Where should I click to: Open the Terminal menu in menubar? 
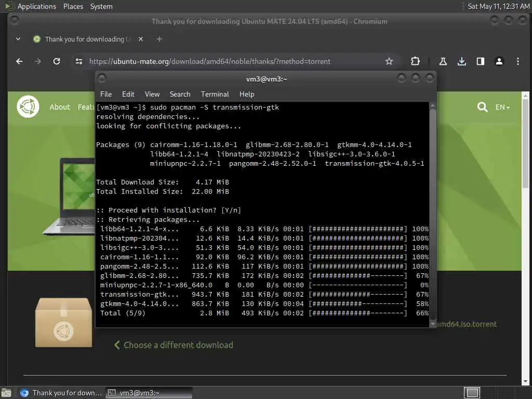[215, 94]
